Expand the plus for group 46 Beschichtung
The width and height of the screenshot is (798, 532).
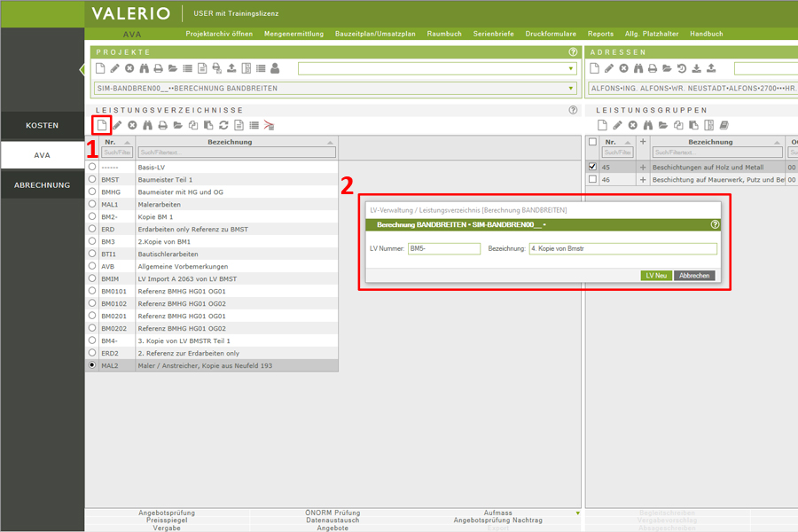(x=643, y=180)
